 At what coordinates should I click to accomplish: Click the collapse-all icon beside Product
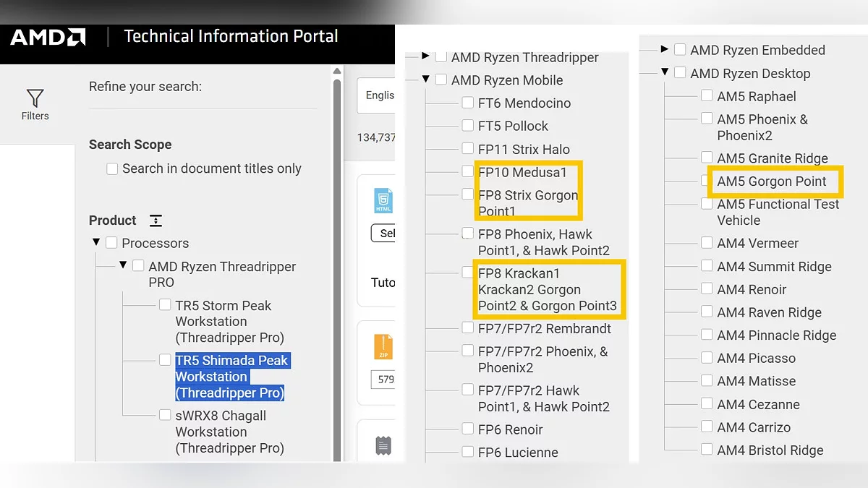pyautogui.click(x=156, y=221)
